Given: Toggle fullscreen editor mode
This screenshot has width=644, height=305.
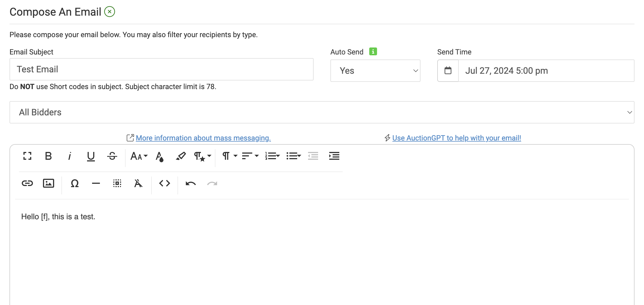Looking at the screenshot, I should coord(27,156).
